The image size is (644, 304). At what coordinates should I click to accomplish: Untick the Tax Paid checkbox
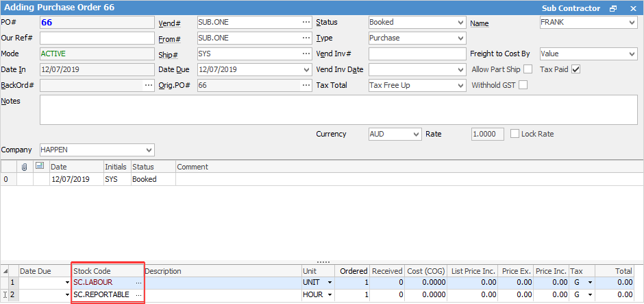pyautogui.click(x=575, y=69)
